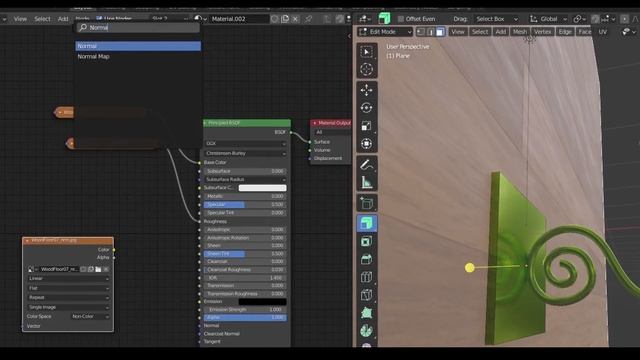Toggle Use Nodes checkbox
This screenshot has width=640, height=360.
coord(99,19)
